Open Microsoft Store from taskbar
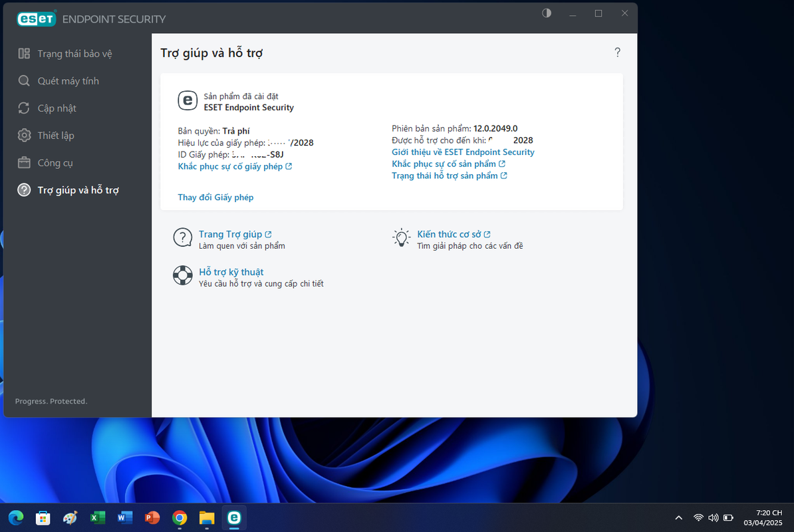Viewport: 794px width, 532px height. click(43, 518)
